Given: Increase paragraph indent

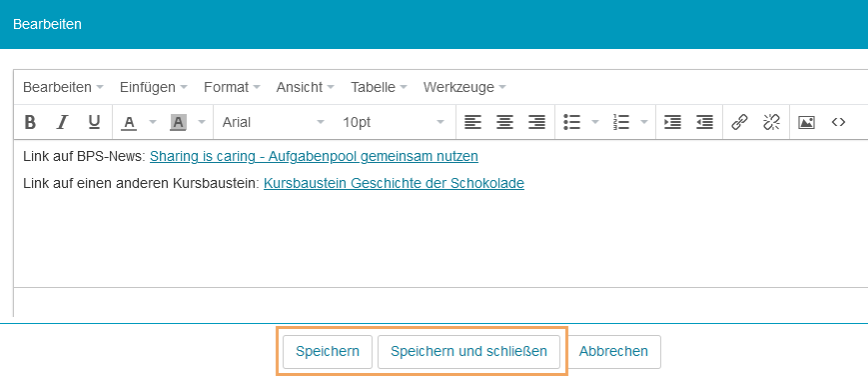Looking at the screenshot, I should pyautogui.click(x=672, y=122).
